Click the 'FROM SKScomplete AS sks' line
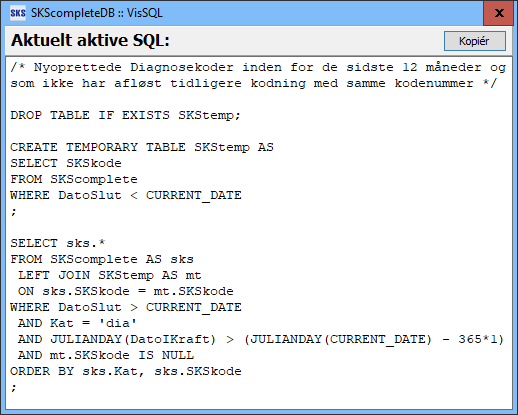The image size is (518, 415). pos(102,259)
